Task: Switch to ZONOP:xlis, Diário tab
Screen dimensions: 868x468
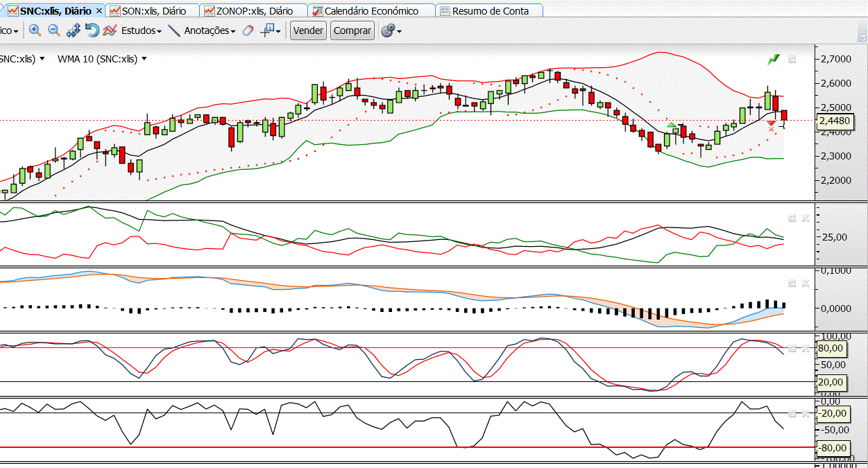Action: tap(253, 11)
